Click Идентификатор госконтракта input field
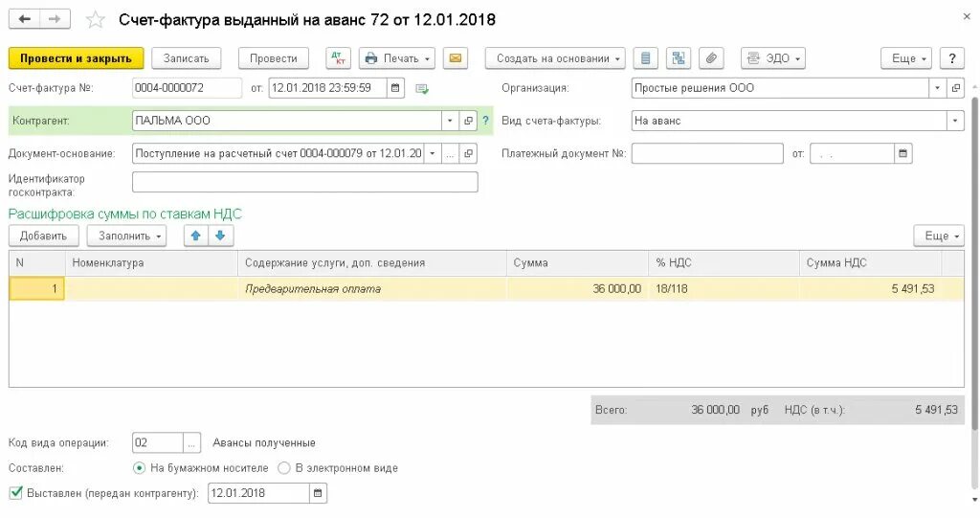The image size is (980, 518). point(305,182)
